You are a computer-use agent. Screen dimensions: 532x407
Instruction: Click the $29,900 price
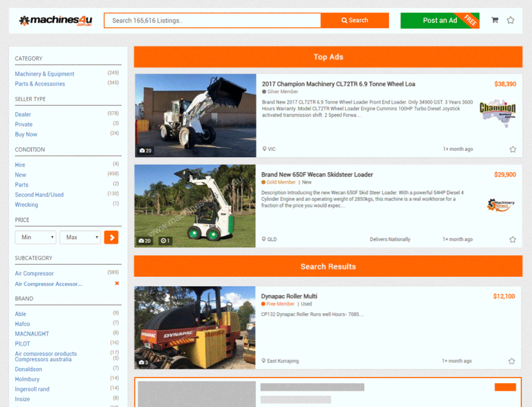[505, 175]
